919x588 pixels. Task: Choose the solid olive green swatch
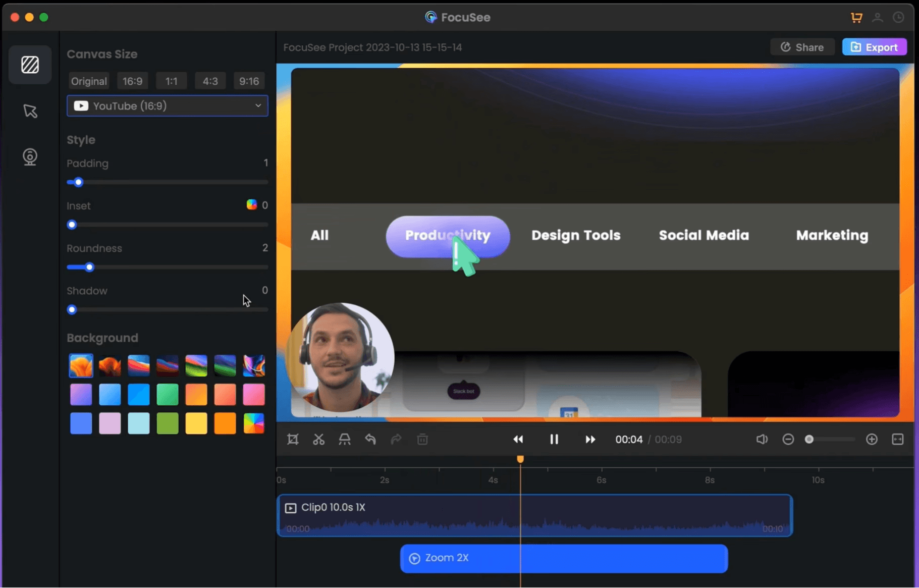pos(168,423)
